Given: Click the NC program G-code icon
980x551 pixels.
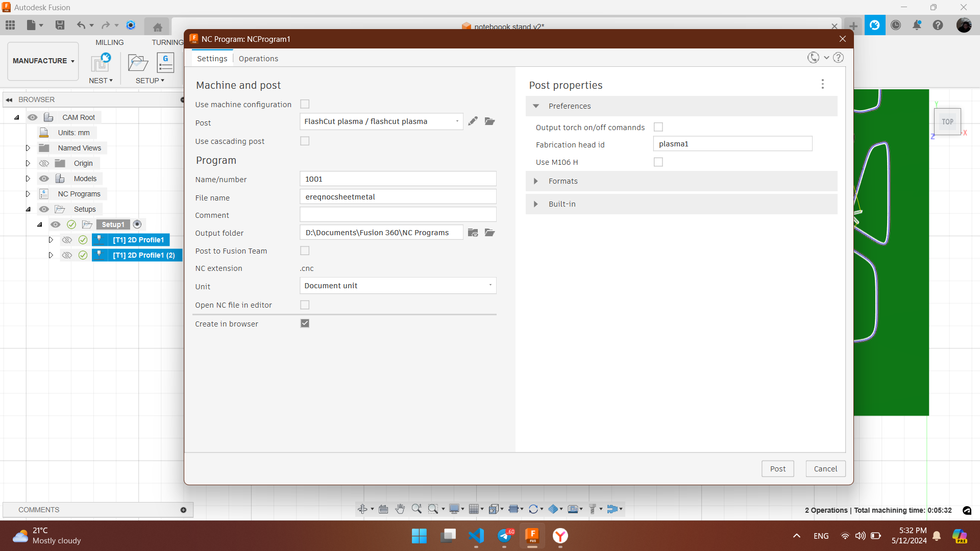Looking at the screenshot, I should coord(165,63).
